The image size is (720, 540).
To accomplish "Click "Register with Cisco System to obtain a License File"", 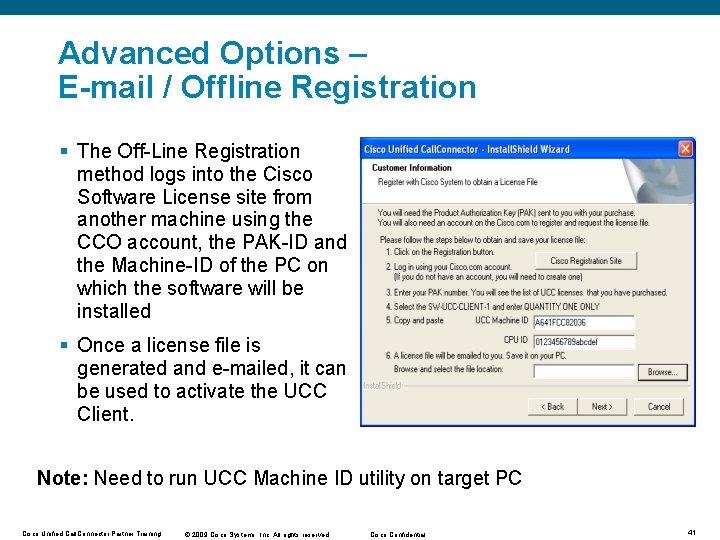I will pyautogui.click(x=457, y=182).
